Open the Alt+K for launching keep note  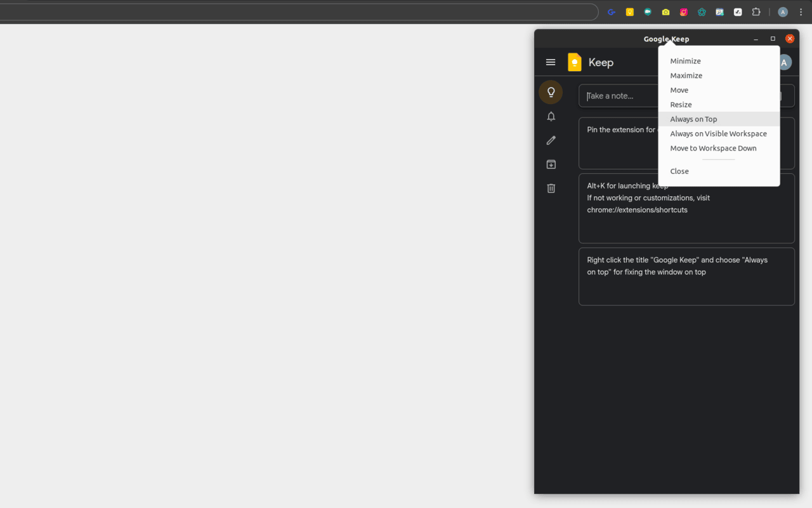click(686, 208)
